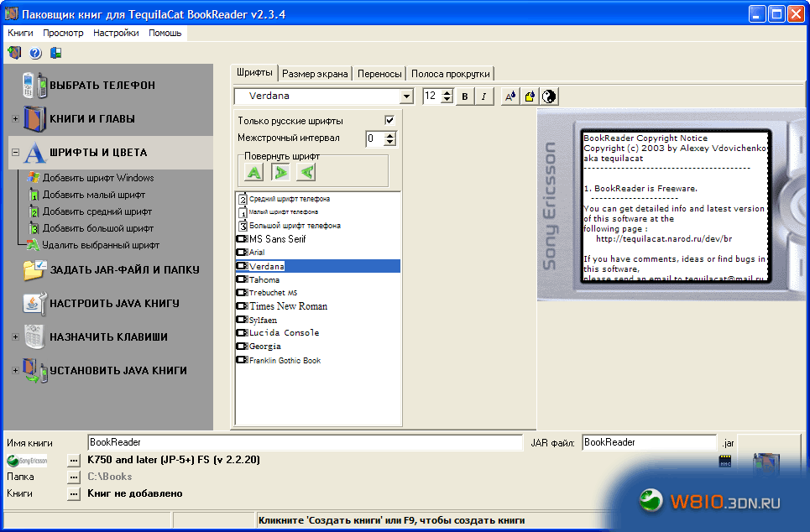
Task: Toggle bold B button
Action: (465, 96)
